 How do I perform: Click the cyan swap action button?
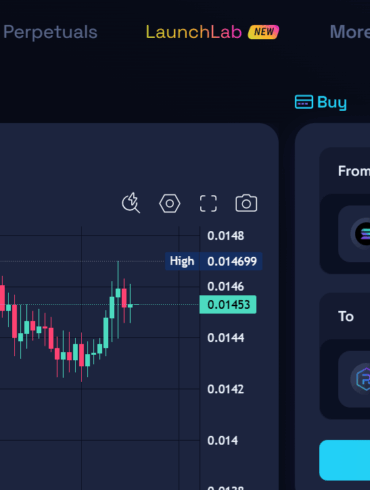[345, 460]
